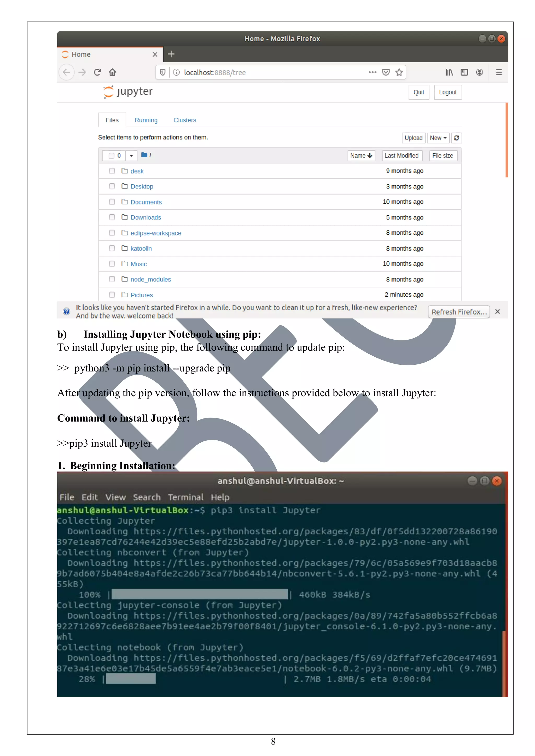The image size is (535, 756).
Task: Click the Firefox reload page icon
Action: click(x=97, y=72)
